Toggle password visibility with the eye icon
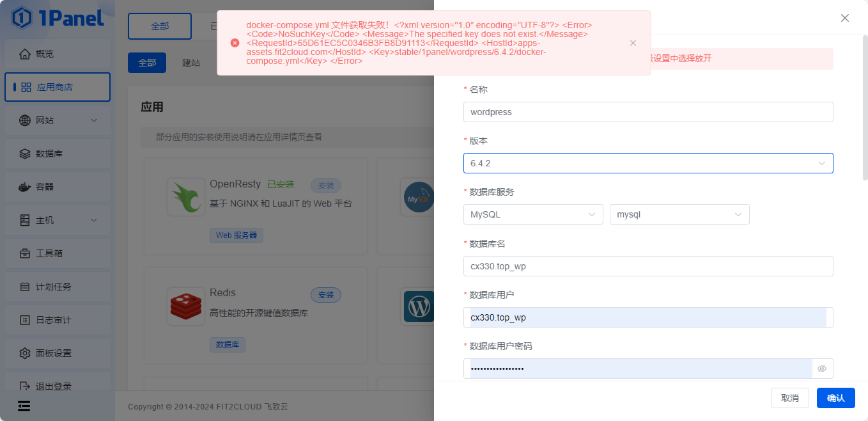This screenshot has width=868, height=421. pos(822,369)
